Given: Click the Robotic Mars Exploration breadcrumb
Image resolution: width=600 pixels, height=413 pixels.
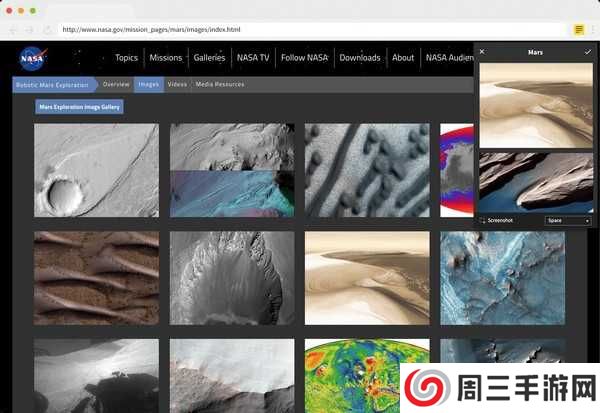Looking at the screenshot, I should tap(52, 84).
